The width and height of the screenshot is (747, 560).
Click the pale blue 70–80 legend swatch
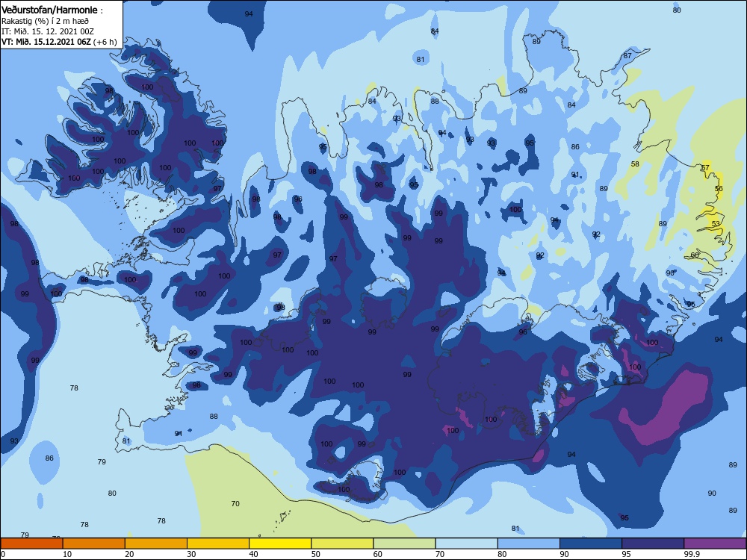(x=467, y=544)
